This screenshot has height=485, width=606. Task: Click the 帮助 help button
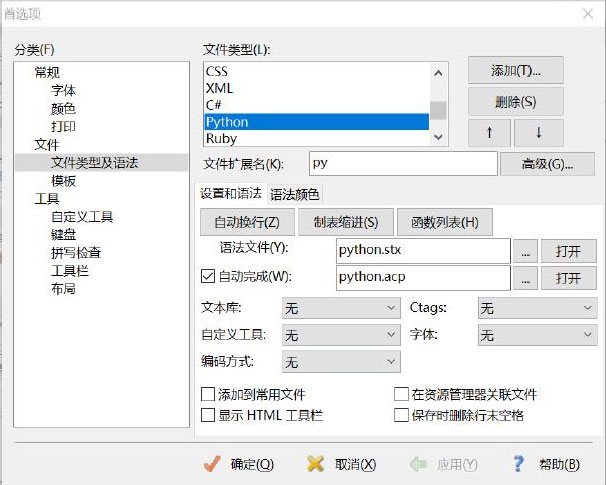coord(546,464)
